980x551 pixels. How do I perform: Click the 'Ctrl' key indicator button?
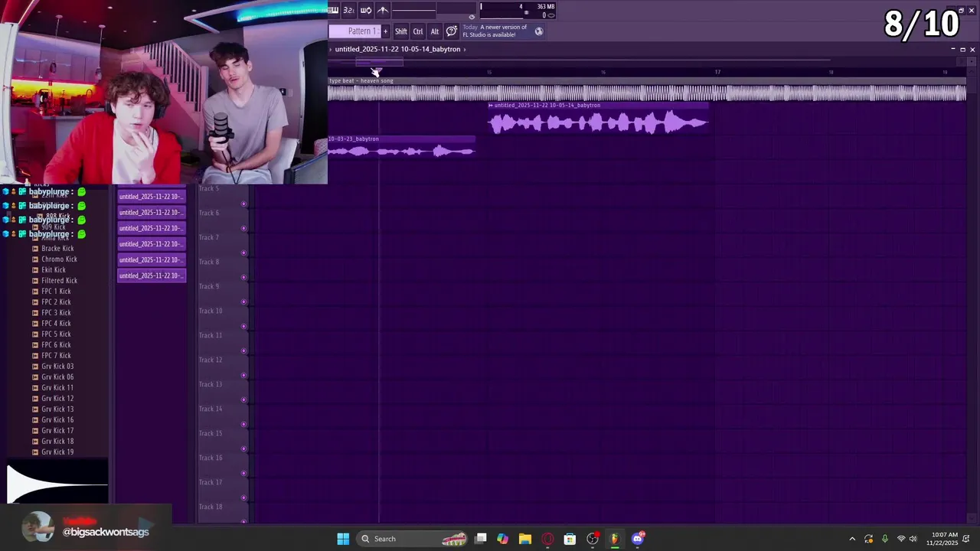point(418,31)
